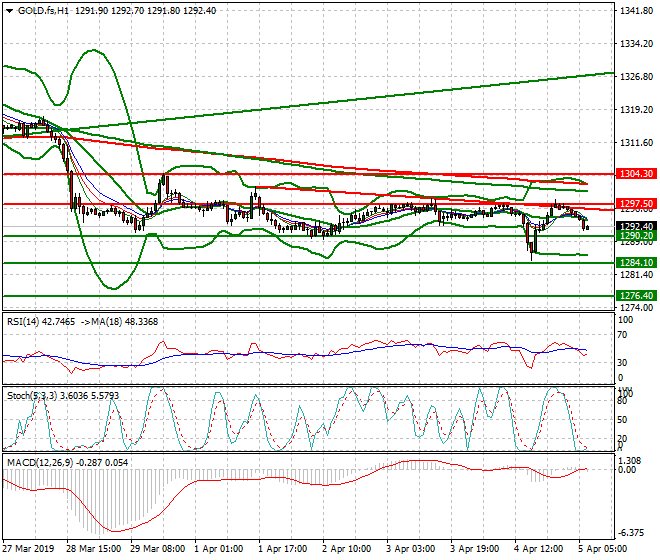Select the green 1276.40 support level tag

point(636,296)
